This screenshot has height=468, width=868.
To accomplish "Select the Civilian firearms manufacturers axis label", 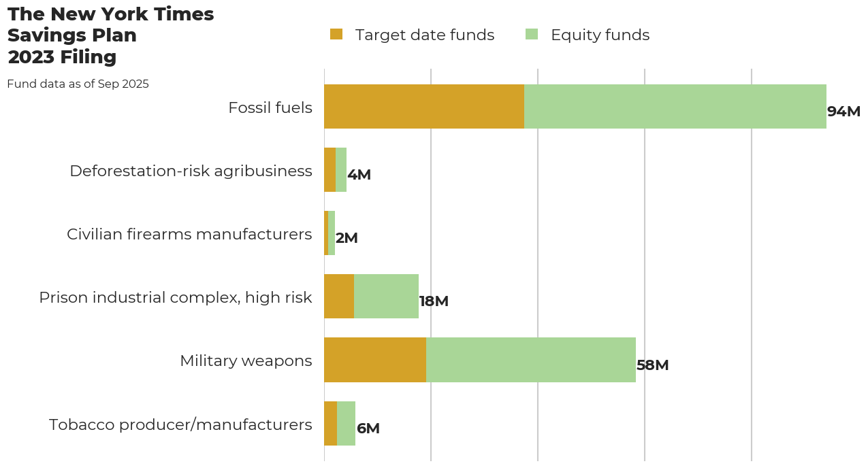I will 189,234.
